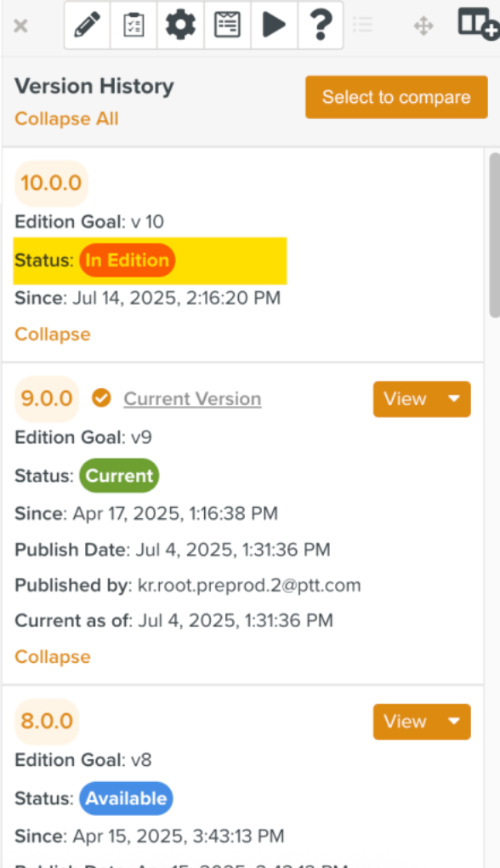Collapse the 9.0.0 version entry
This screenshot has height=868, width=500.
click(x=53, y=657)
